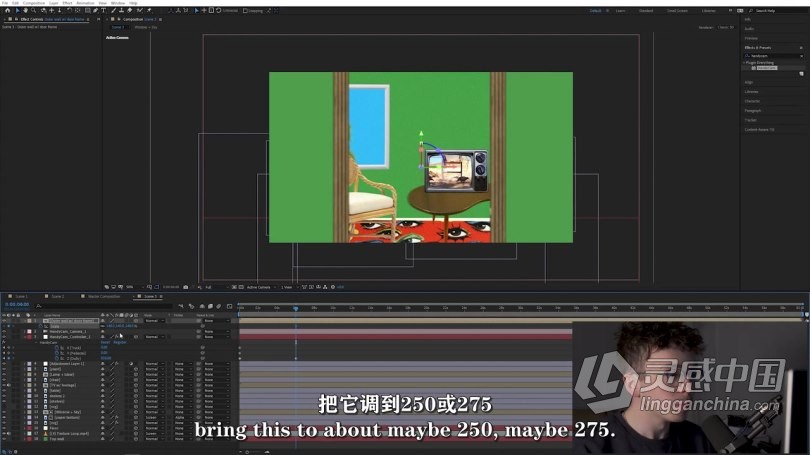Collapse Plugin Everything category in Effects
810x455 pixels.
(744, 62)
